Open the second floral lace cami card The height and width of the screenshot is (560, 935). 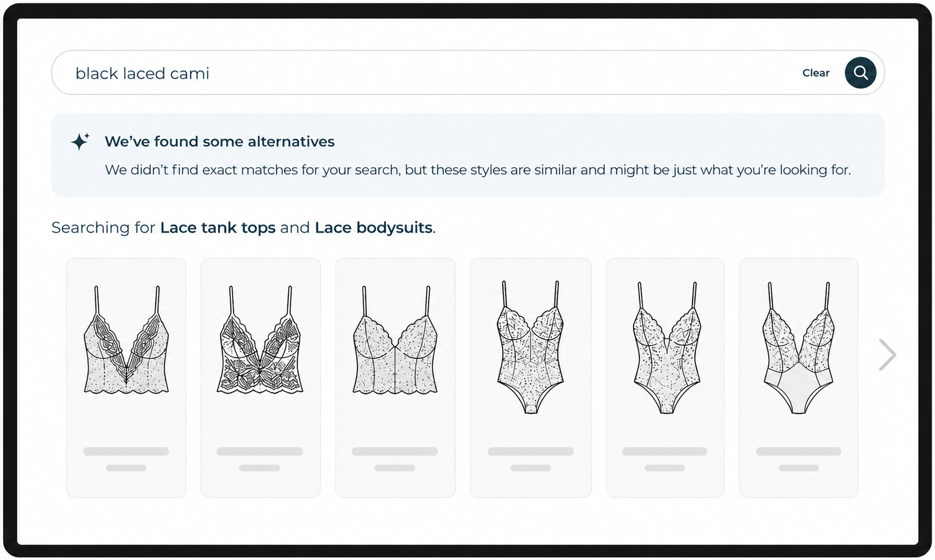pyautogui.click(x=260, y=378)
